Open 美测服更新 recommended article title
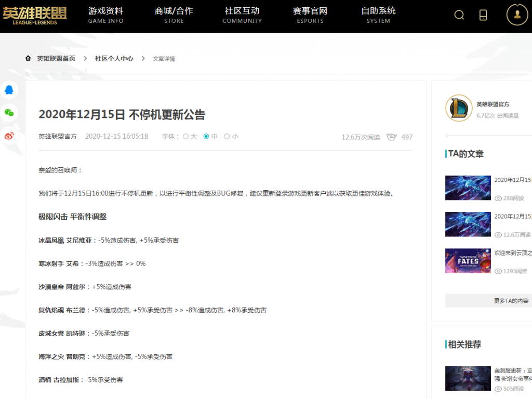The height and width of the screenshot is (399, 532). [513, 375]
